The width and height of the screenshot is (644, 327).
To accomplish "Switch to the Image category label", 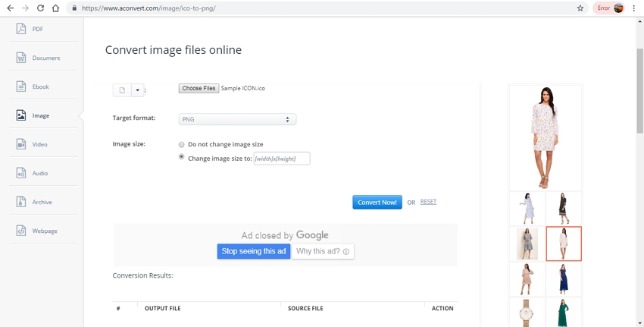I will coord(41,116).
